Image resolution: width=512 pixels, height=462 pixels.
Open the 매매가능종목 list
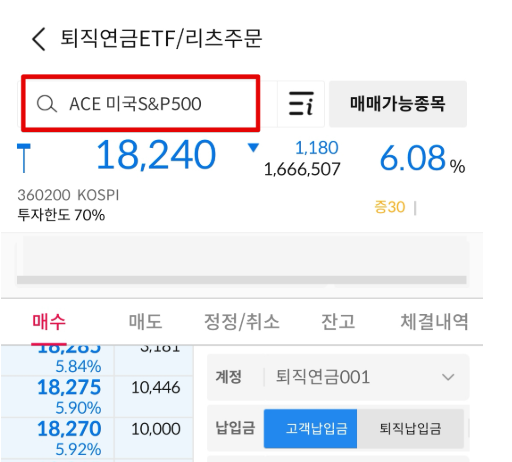[398, 104]
